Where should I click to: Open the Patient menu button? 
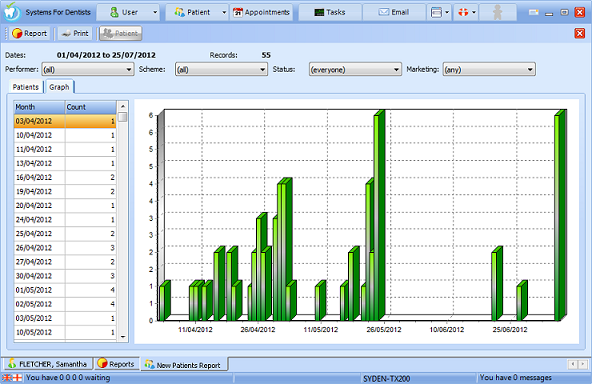pos(193,12)
